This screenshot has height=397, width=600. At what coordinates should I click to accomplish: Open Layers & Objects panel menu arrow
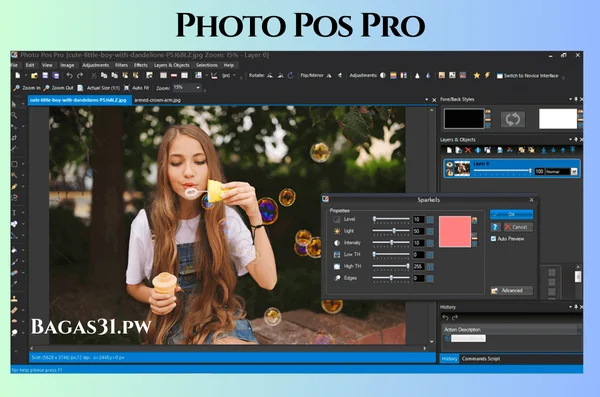570,139
